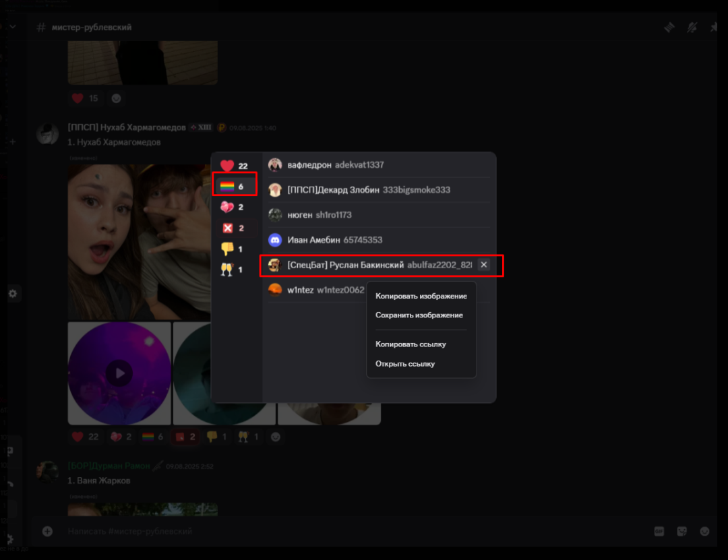Play the purple circular video attachment

click(119, 373)
